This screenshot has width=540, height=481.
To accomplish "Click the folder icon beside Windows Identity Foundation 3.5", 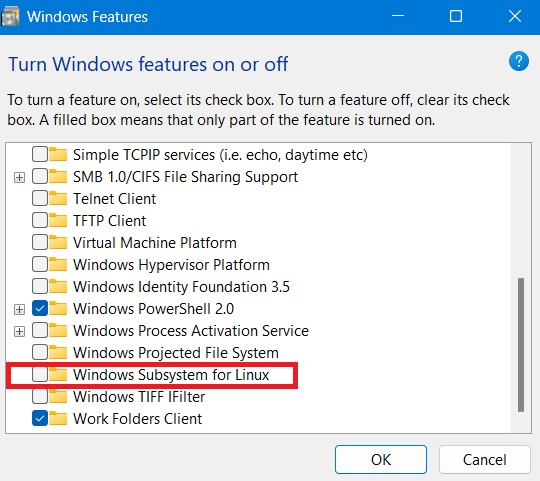I will point(58,286).
